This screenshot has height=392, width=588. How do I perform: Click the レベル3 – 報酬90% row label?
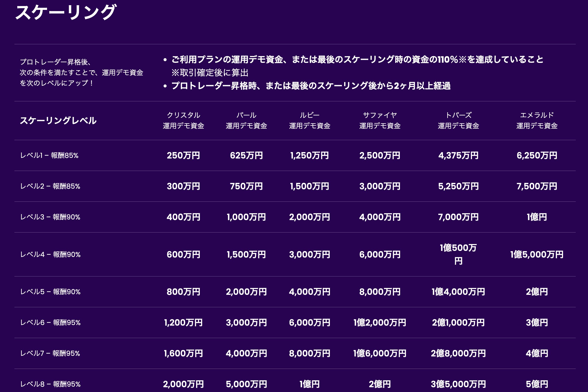[50, 217]
